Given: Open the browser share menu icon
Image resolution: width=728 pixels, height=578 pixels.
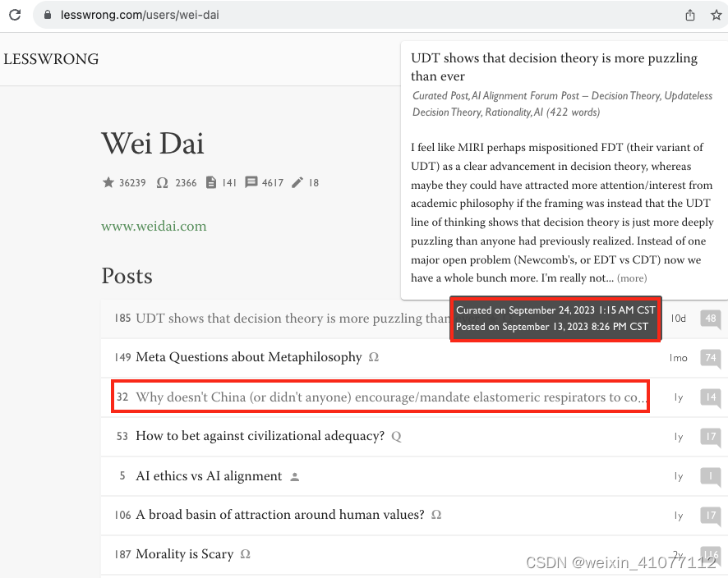Looking at the screenshot, I should 691,14.
